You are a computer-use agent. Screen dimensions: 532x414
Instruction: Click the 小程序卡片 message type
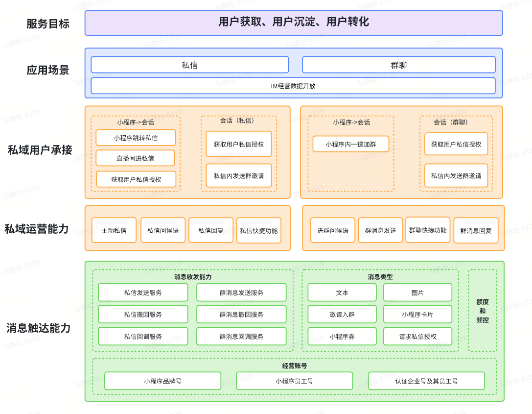click(x=417, y=315)
